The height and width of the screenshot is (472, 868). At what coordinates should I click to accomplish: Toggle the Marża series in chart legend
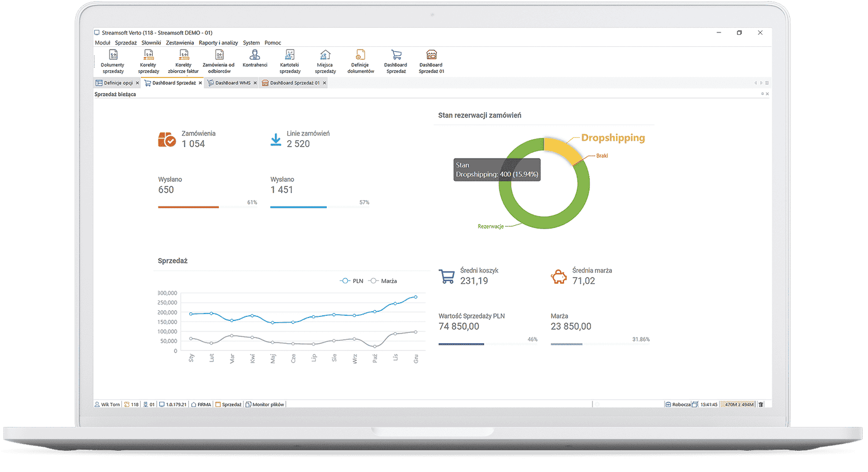(x=383, y=281)
